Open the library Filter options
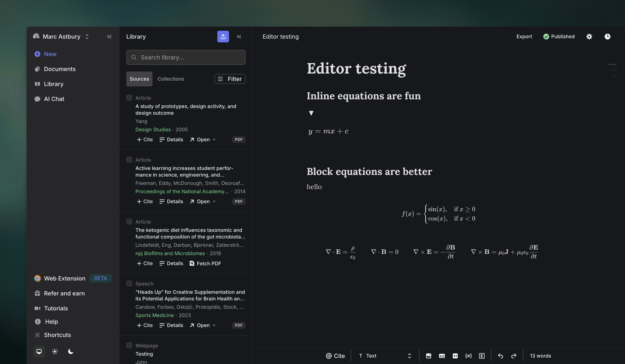Image resolution: width=625 pixels, height=364 pixels. tap(230, 79)
